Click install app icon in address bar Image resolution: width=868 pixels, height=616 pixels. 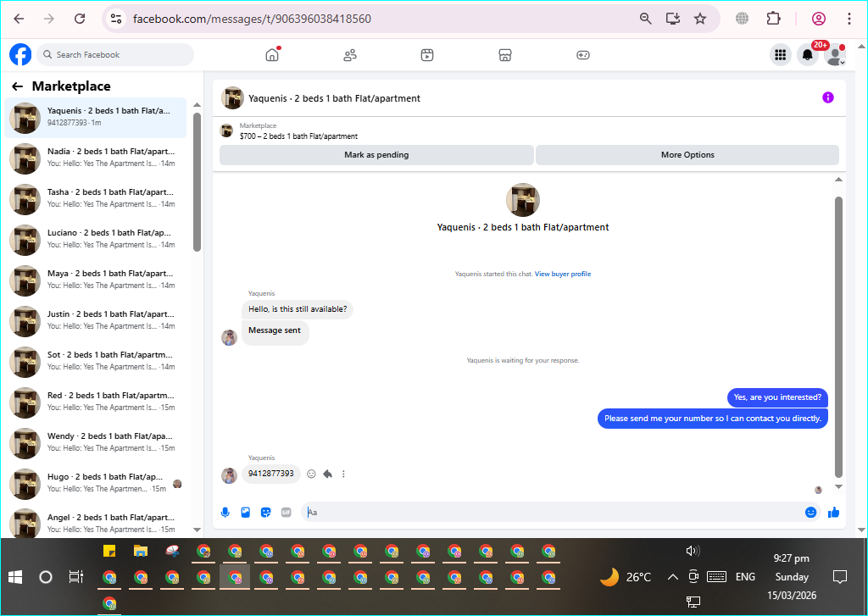tap(672, 19)
